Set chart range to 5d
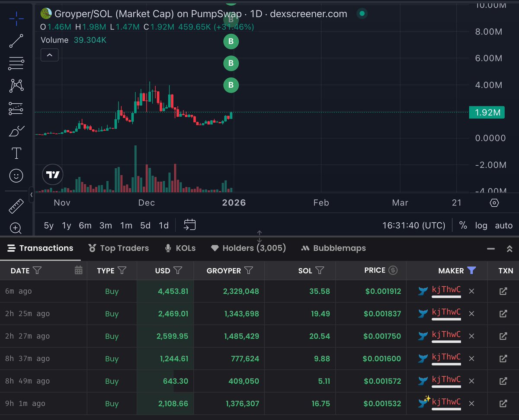519x420 pixels. pos(145,225)
